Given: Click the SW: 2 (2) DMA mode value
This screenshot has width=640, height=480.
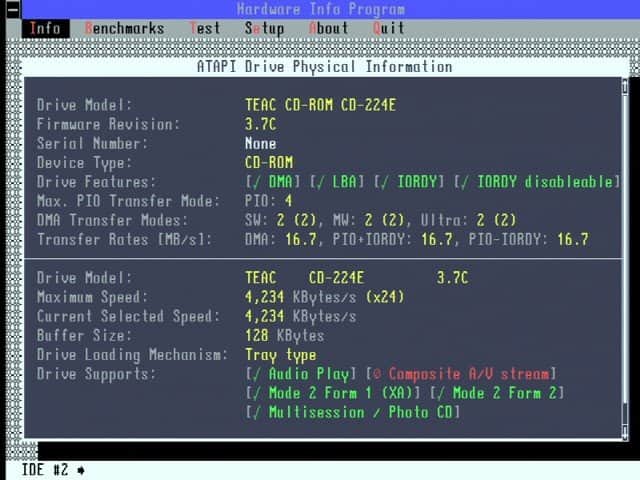Looking at the screenshot, I should [x=280, y=220].
